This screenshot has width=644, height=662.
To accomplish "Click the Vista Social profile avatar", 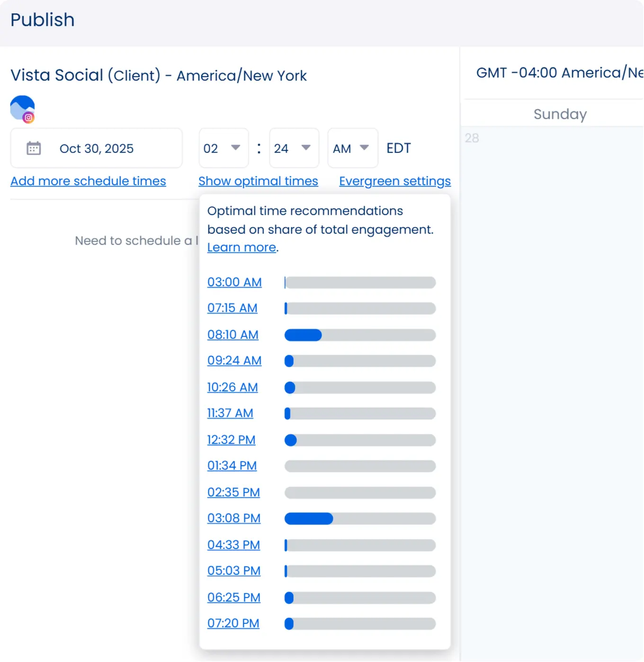I will point(22,108).
